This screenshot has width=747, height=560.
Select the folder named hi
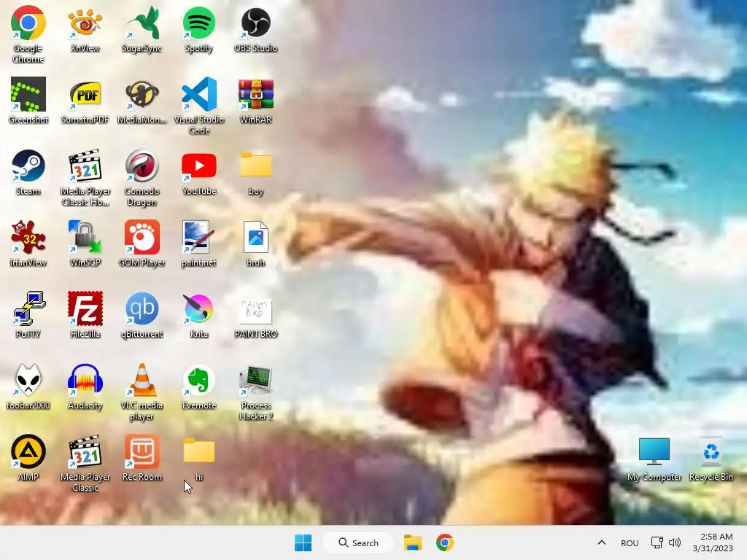click(x=199, y=451)
